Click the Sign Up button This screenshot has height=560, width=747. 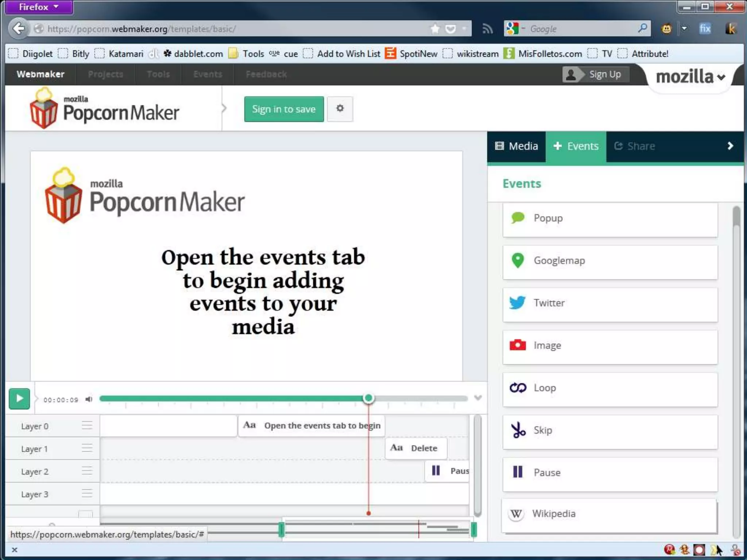pyautogui.click(x=596, y=74)
